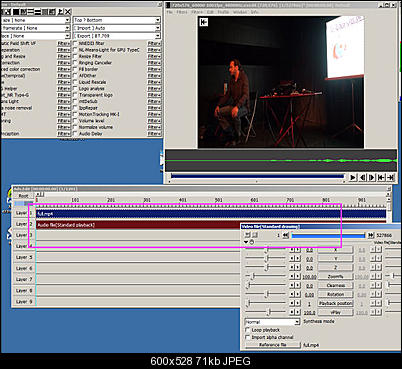
Task: Decrease Rotation value with left stepper arrow
Action: 292,294
